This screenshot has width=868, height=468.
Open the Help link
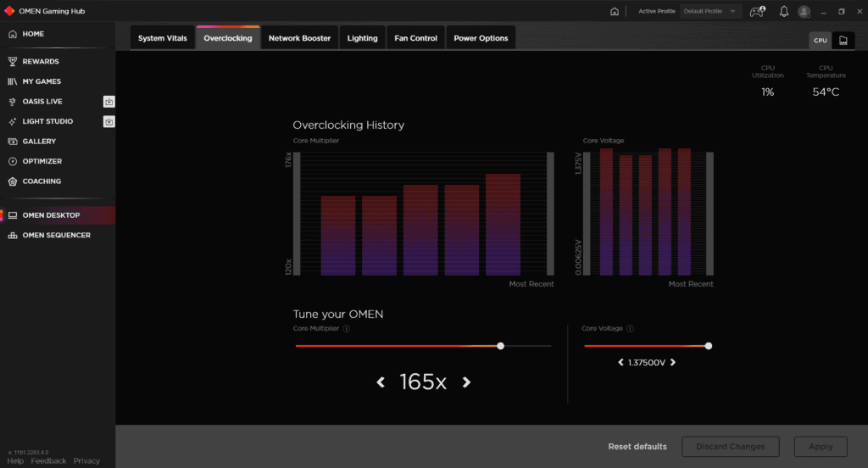coord(15,461)
